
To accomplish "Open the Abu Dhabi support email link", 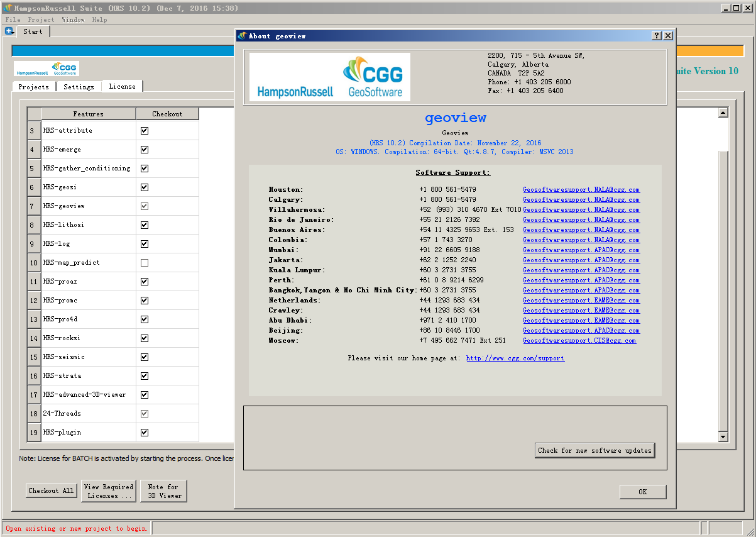I will (x=581, y=321).
